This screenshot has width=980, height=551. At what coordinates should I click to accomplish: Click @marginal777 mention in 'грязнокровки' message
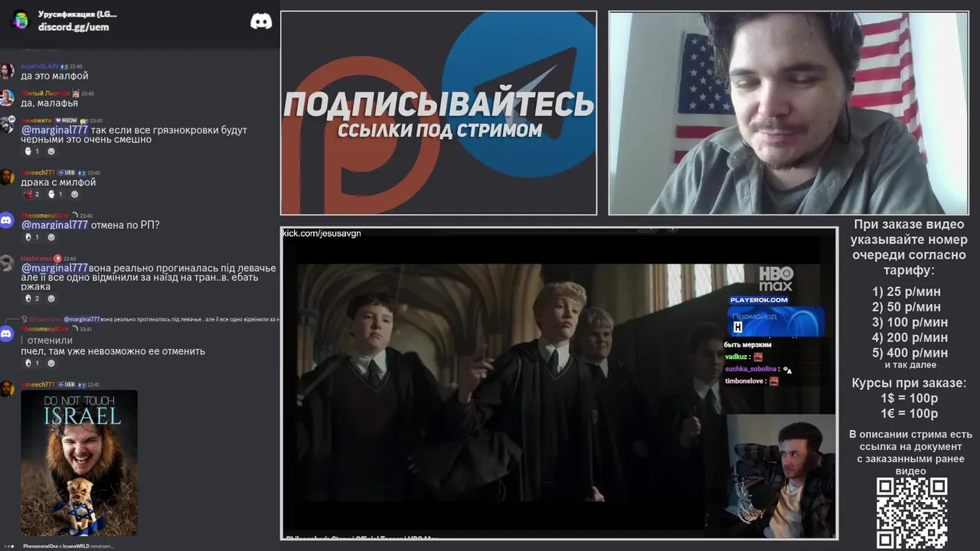tap(54, 130)
